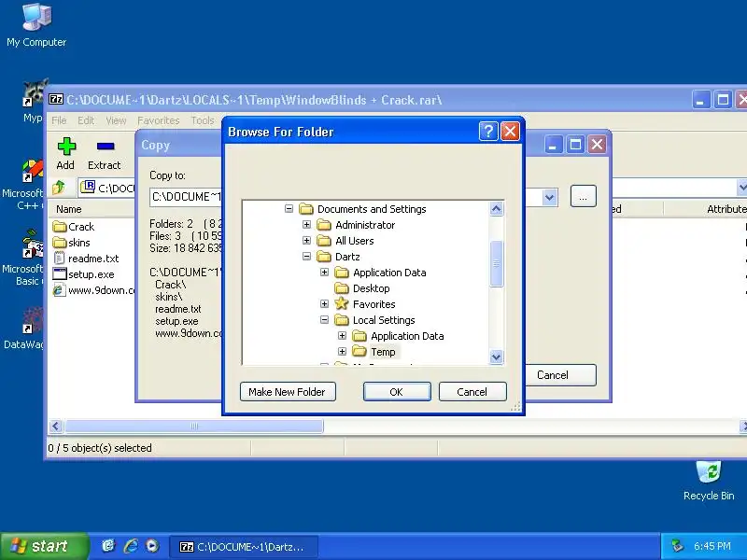Viewport: 747px width, 560px height.
Task: Cancel the Browse For Folder dialog
Action: pyautogui.click(x=472, y=391)
